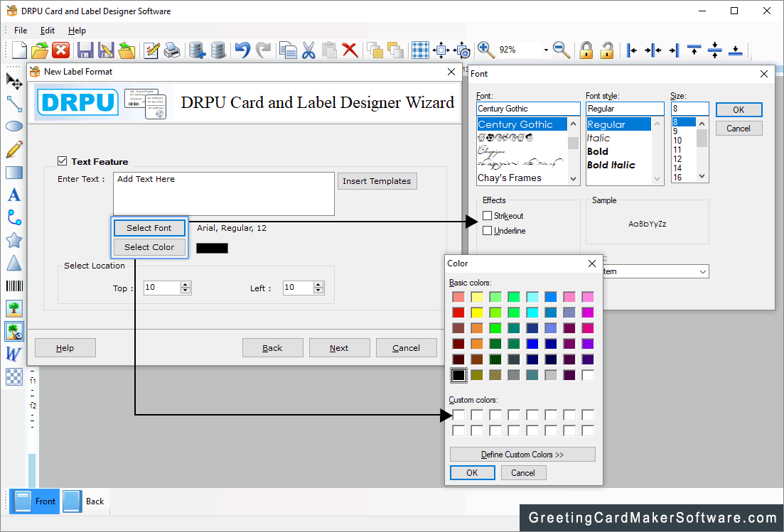Open the Help menu
This screenshot has height=532, width=784.
pyautogui.click(x=77, y=31)
